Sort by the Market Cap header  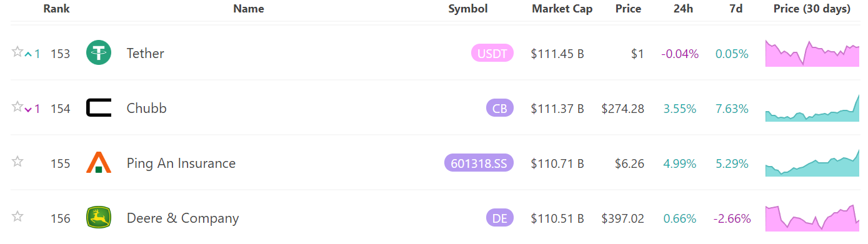pyautogui.click(x=562, y=9)
